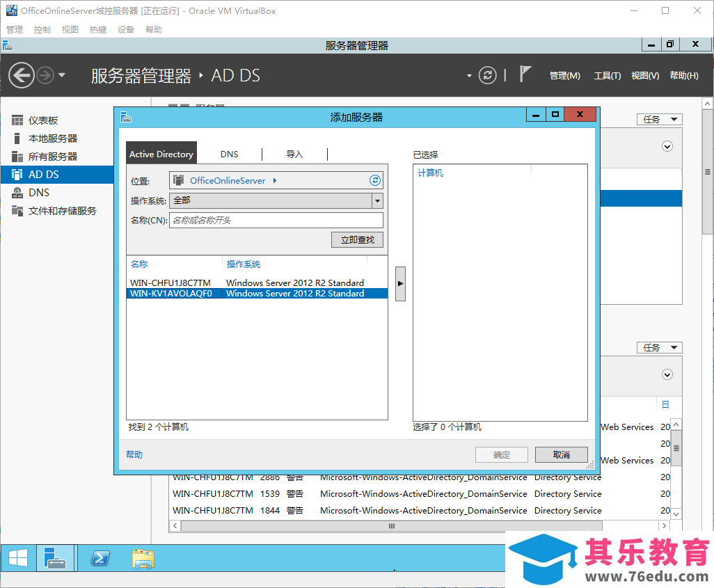Open the 操作系统 dropdown set to 全部

[x=276, y=200]
